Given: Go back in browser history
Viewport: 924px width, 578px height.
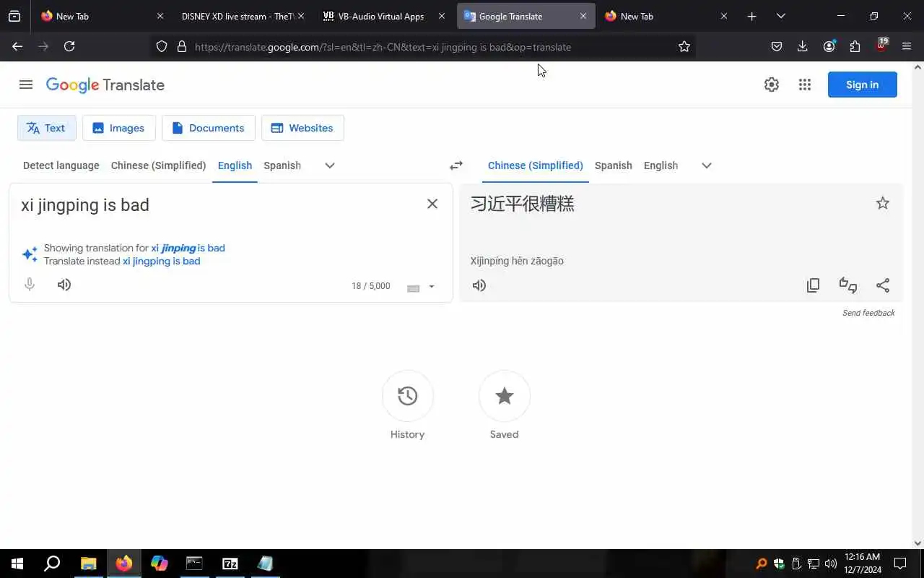Looking at the screenshot, I should coord(17,46).
